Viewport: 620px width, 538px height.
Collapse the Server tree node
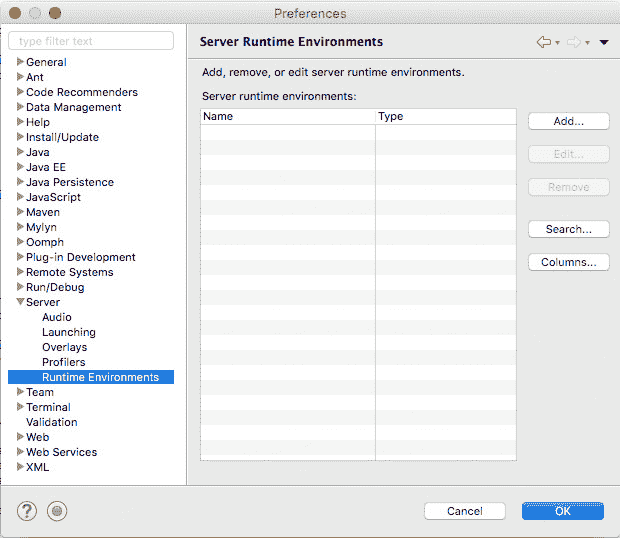click(x=21, y=302)
